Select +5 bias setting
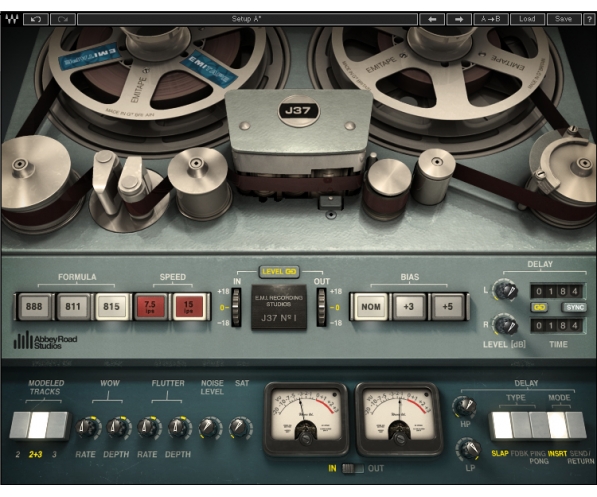 pos(448,306)
